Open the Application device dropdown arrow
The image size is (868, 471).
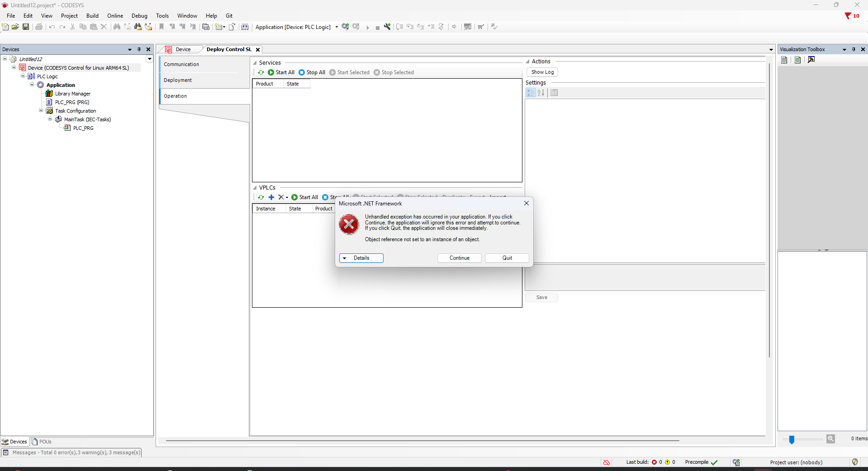[337, 27]
